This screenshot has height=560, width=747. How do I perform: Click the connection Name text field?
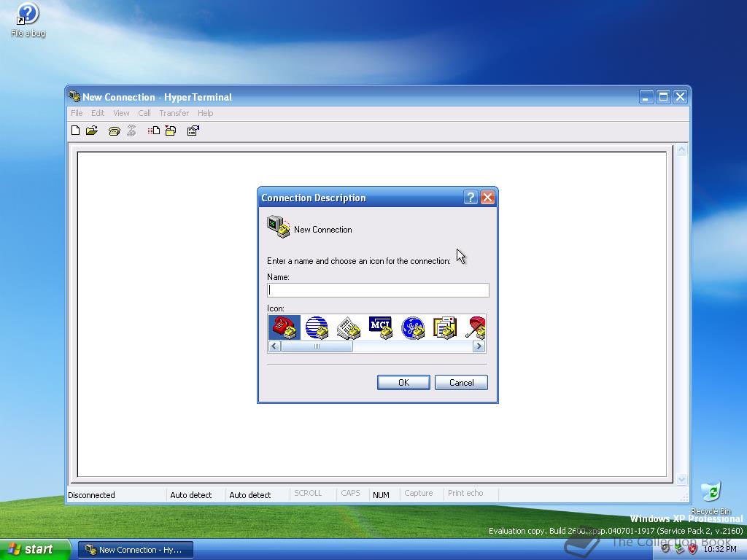(x=379, y=290)
